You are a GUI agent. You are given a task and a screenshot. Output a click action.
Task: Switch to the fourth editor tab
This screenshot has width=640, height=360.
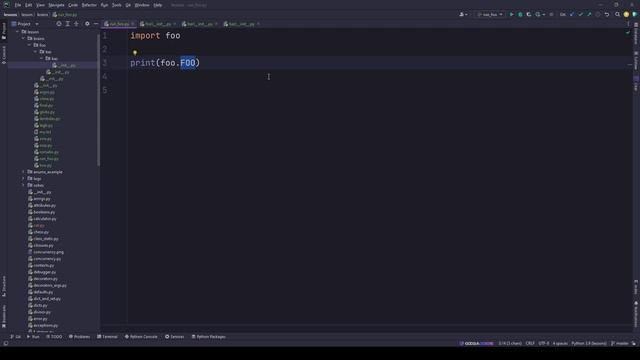[241, 24]
